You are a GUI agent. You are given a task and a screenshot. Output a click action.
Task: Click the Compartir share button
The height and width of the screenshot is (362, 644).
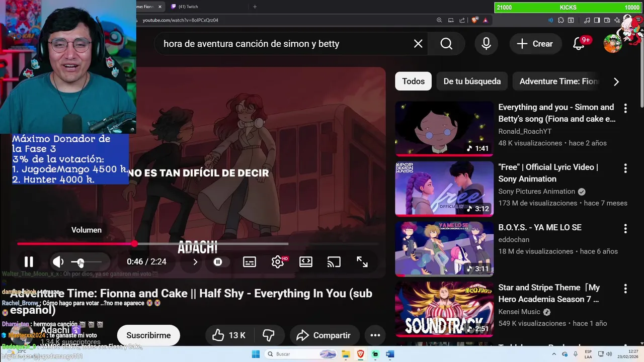tap(324, 335)
